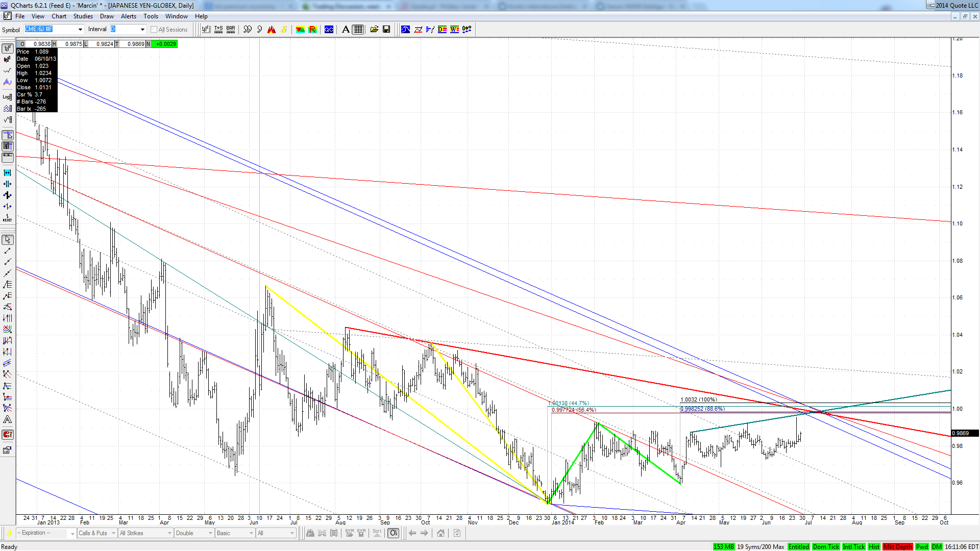Select the trend line drawing tool
This screenshot has height=551, width=980.
(7, 251)
